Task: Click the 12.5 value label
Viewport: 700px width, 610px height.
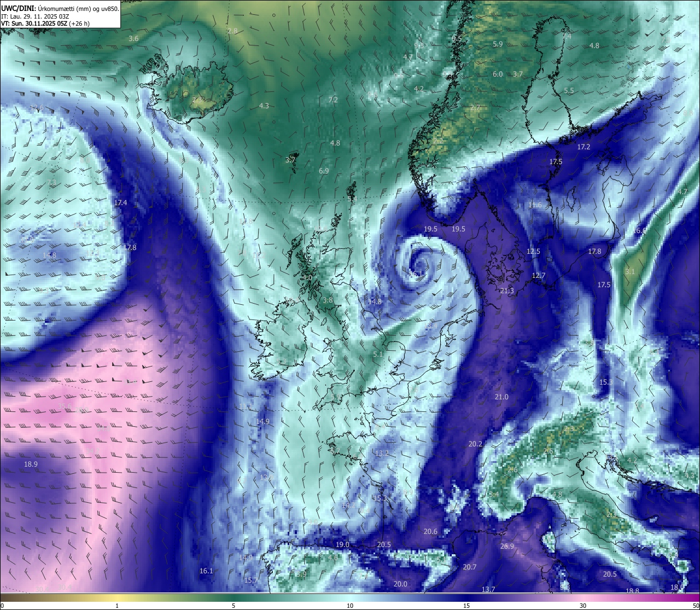Action: point(533,252)
